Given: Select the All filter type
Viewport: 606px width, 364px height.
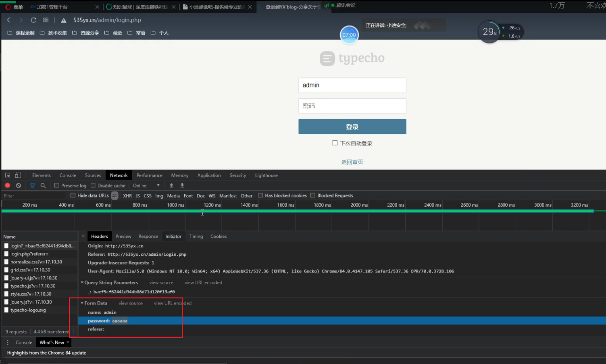Looking at the screenshot, I should click(114, 195).
